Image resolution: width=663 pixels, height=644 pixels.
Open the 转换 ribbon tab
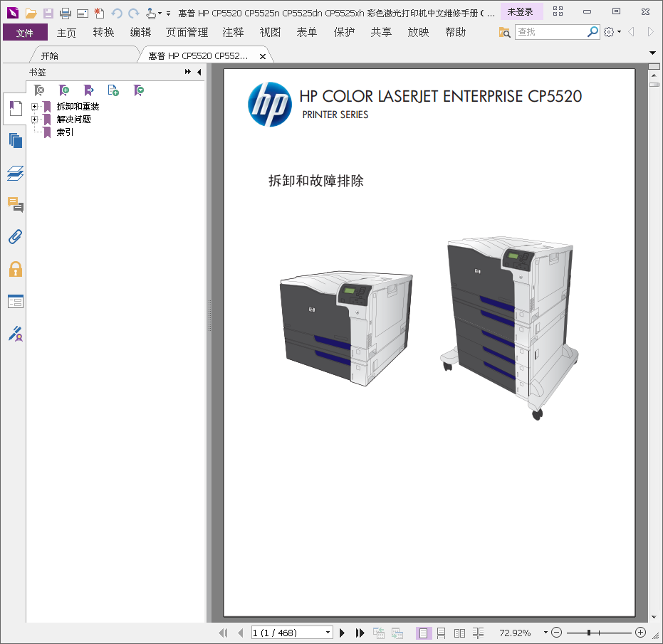(103, 33)
